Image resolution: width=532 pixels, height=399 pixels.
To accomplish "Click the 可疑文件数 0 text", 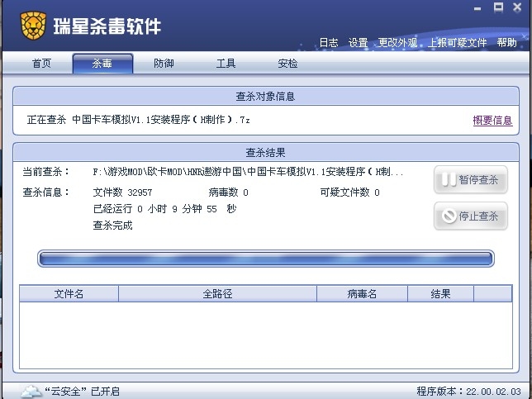I will (x=349, y=192).
